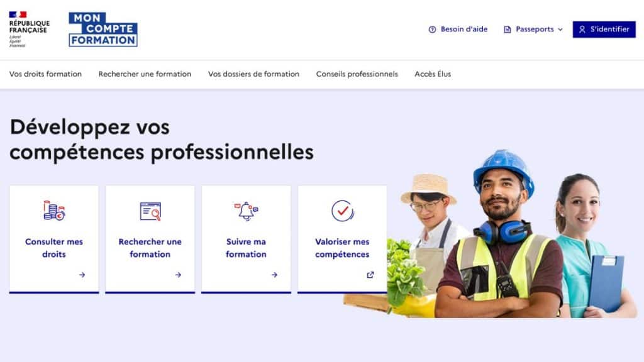
Task: Open Conseils professionnels menu
Action: (357, 74)
